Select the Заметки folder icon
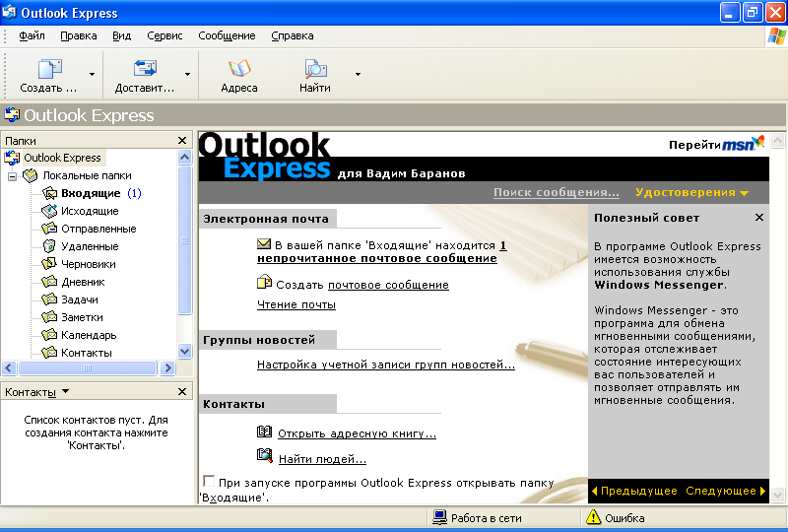Viewport: 788px width, 532px height. (x=49, y=317)
